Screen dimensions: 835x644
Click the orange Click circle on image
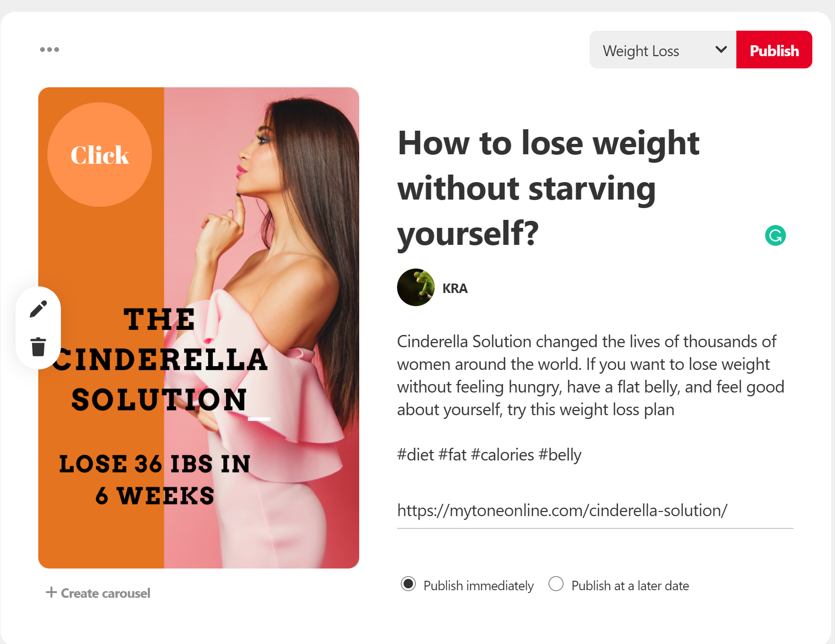click(100, 155)
